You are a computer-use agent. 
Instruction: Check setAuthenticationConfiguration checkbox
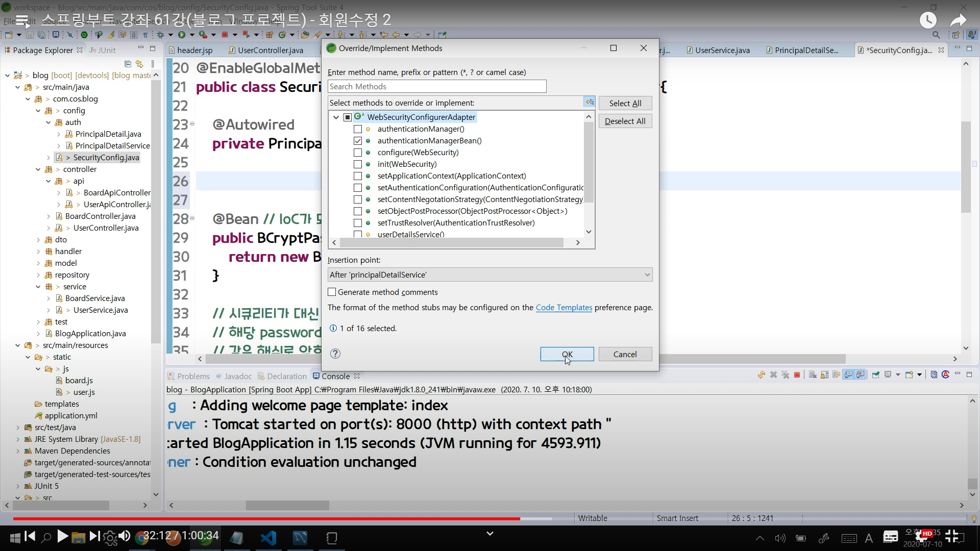click(x=358, y=188)
